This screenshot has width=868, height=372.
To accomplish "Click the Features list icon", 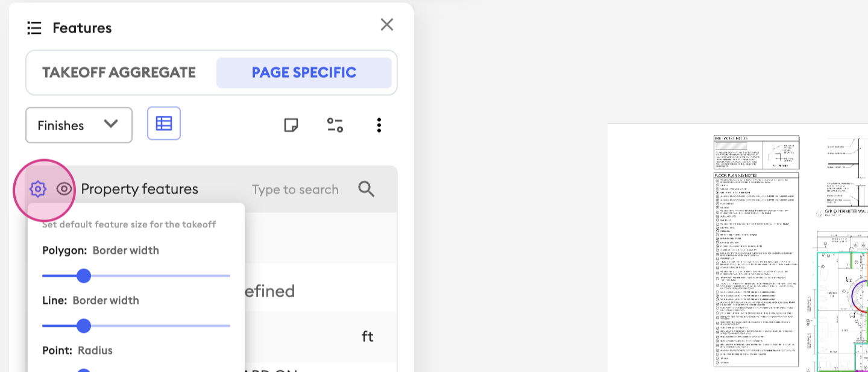I will [x=34, y=28].
